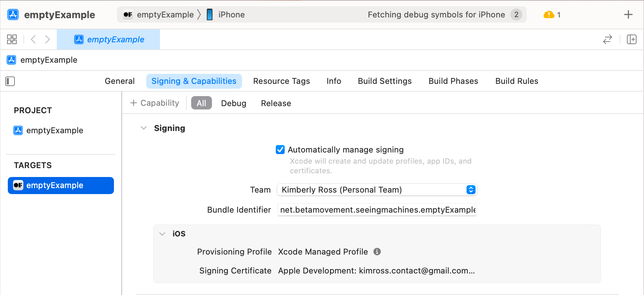Open the related items grid menu
This screenshot has width=644, height=295.
(x=12, y=39)
